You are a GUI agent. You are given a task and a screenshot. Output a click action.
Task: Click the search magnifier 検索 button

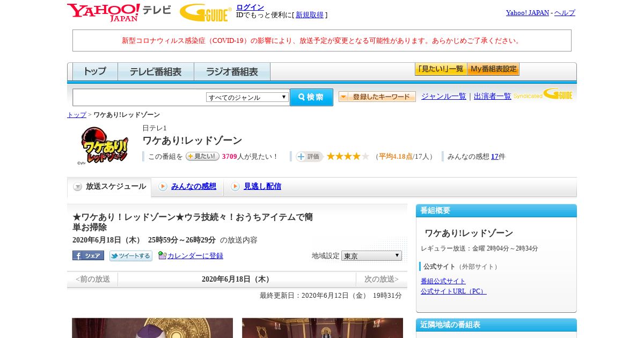coord(311,97)
